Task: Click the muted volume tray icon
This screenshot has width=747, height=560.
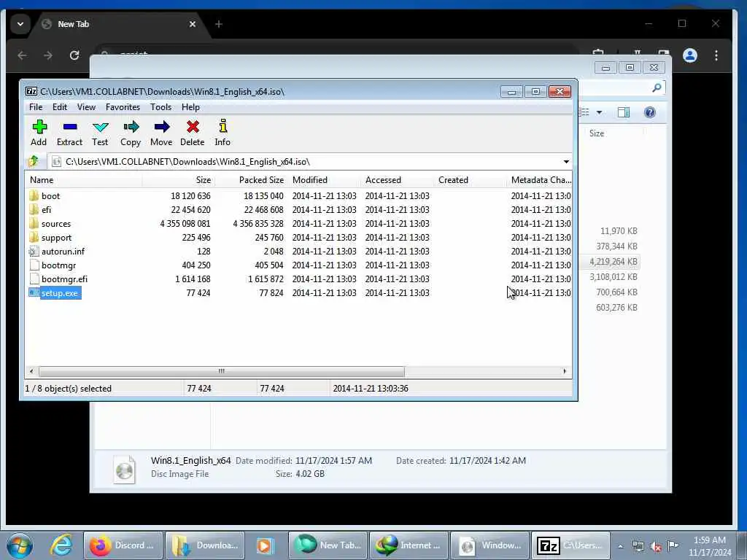Action: (656, 547)
